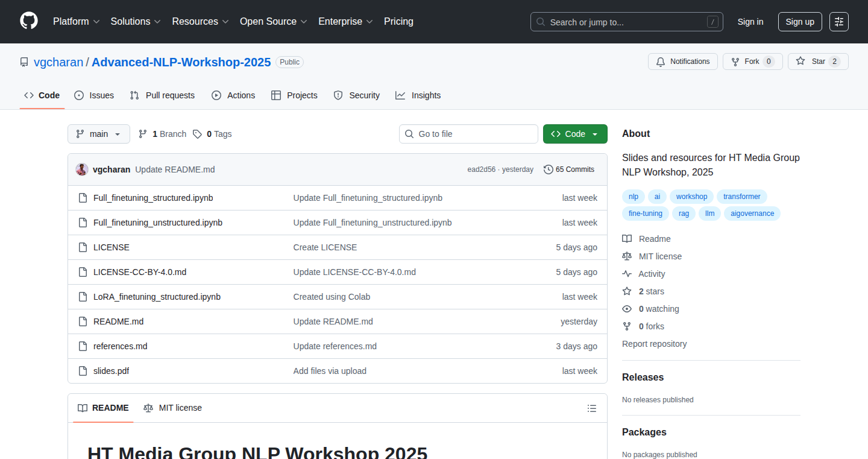The image size is (868, 459).
Task: Click the pulse icon beside Activity
Action: click(x=627, y=274)
